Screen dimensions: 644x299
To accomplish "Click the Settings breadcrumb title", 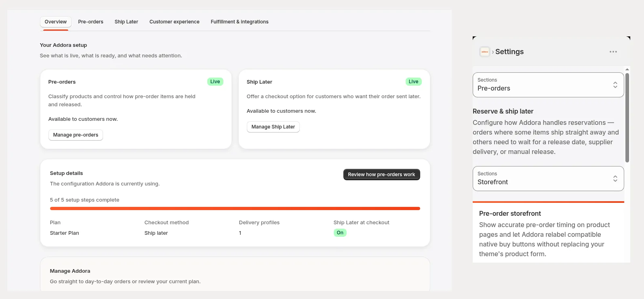I will pyautogui.click(x=509, y=52).
